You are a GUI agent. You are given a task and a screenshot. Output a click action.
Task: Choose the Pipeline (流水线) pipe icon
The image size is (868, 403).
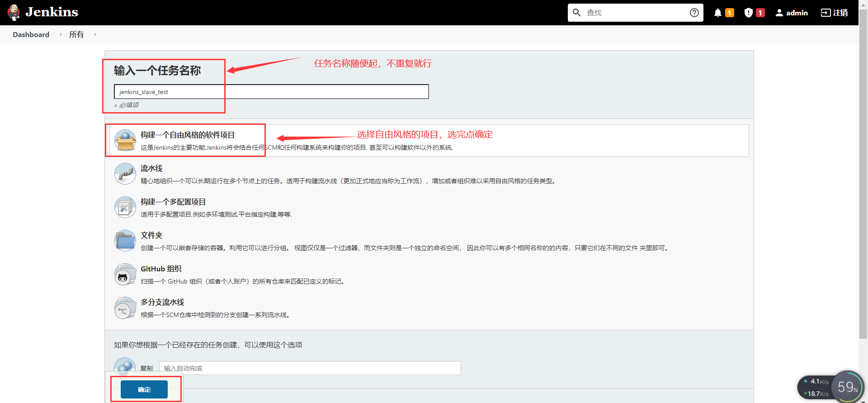click(125, 174)
